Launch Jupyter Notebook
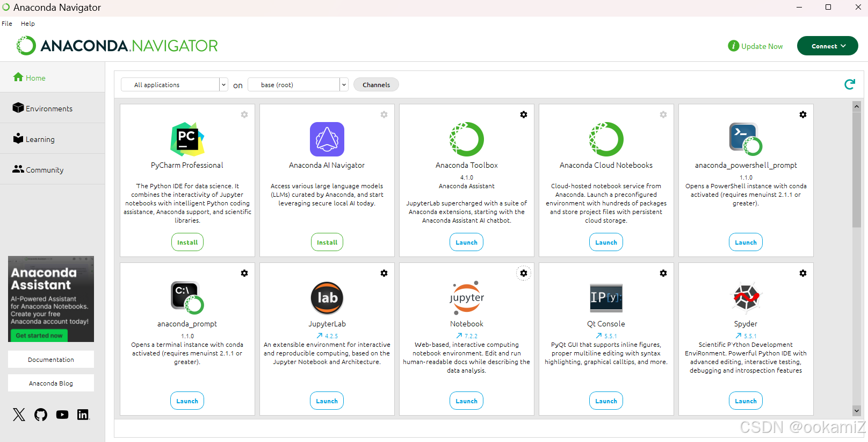Viewport: 868px width, 442px height. tap(467, 401)
